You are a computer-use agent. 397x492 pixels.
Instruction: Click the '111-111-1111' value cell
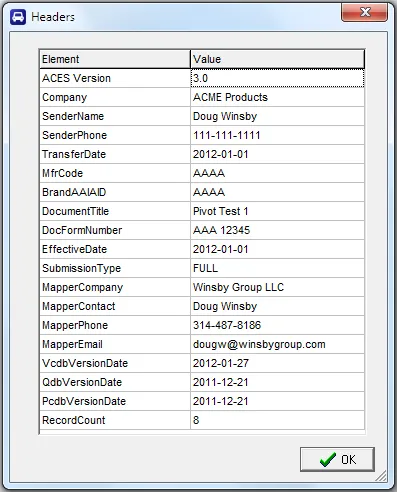click(277, 135)
